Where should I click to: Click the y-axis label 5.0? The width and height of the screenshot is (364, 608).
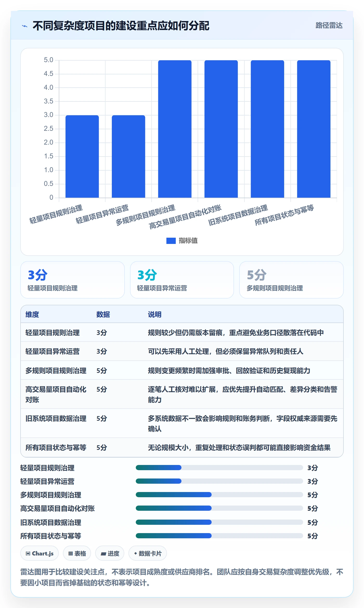tap(48, 60)
